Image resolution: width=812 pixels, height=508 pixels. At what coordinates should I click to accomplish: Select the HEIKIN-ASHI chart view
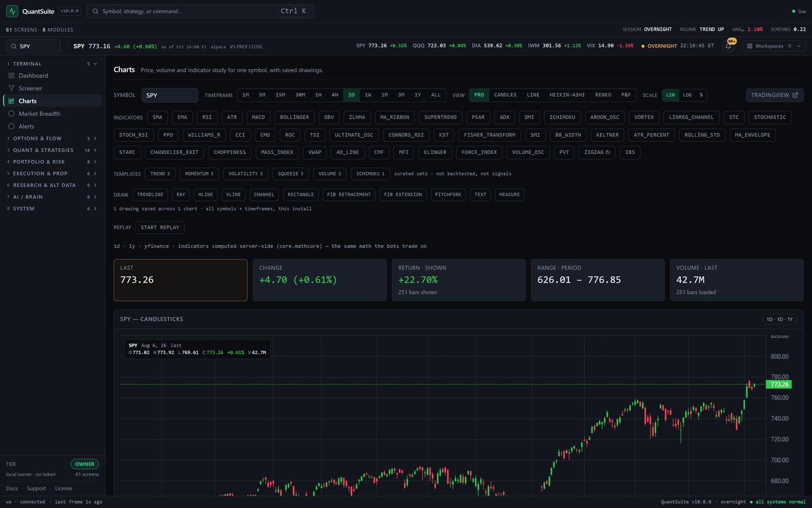point(567,95)
